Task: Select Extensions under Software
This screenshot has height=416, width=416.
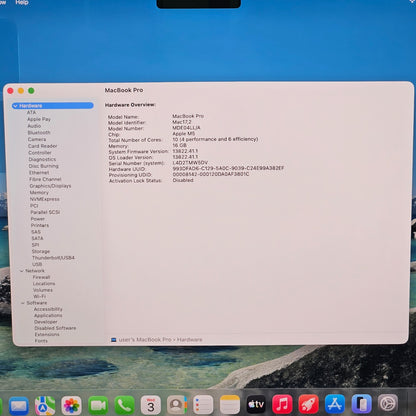Action: pos(47,334)
